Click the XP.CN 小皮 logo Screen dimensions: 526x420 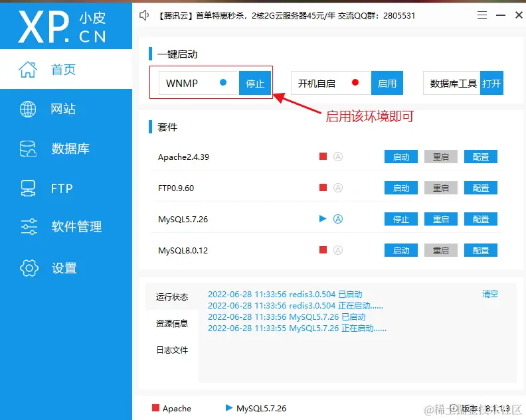pyautogui.click(x=62, y=27)
